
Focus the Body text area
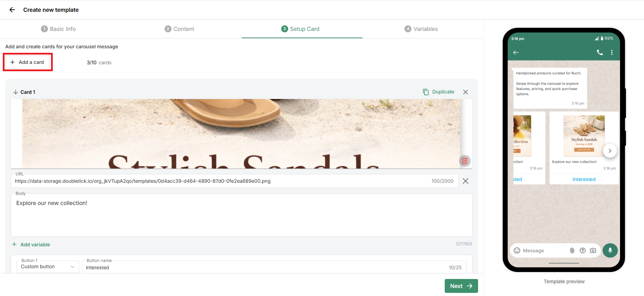(241, 215)
